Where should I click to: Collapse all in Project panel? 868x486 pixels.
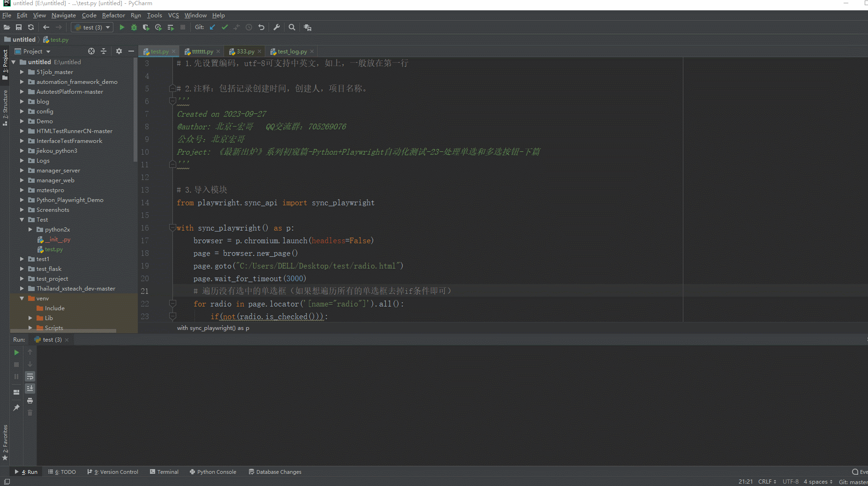click(x=104, y=51)
